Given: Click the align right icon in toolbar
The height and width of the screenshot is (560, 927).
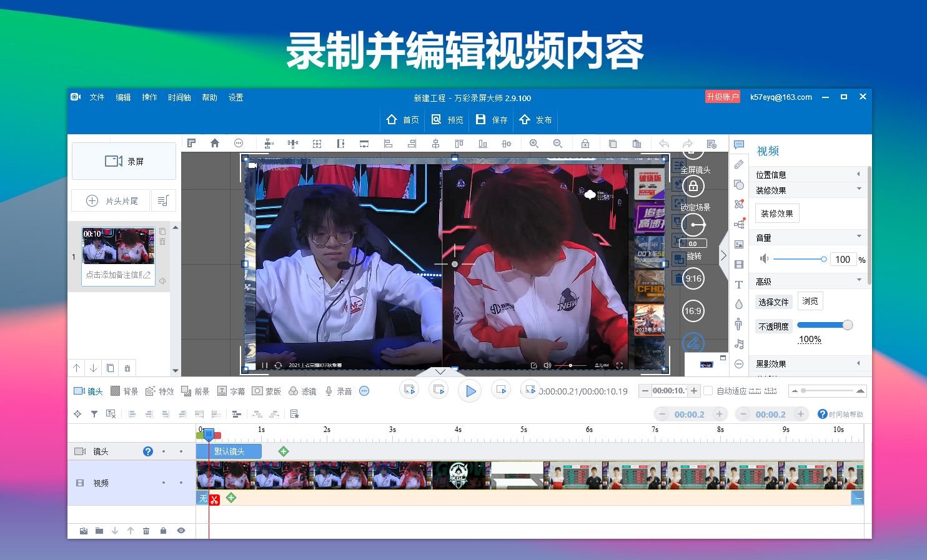Looking at the screenshot, I should point(412,144).
